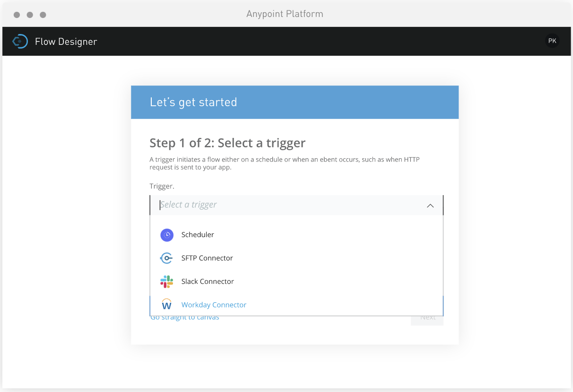This screenshot has width=573, height=392.
Task: Click the middle minimize window dot
Action: click(30, 15)
